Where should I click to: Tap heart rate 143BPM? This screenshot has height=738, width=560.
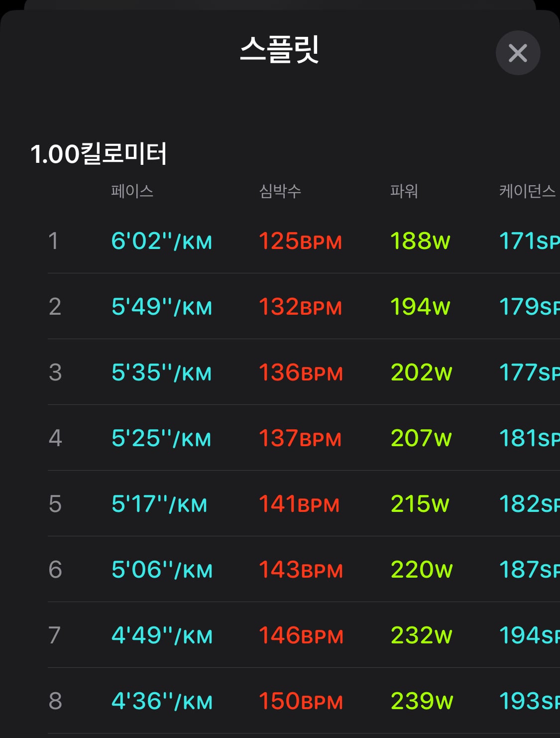301,570
